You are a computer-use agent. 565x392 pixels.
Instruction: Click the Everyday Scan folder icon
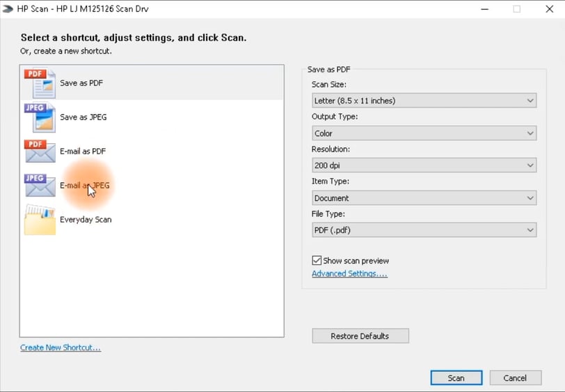pos(40,220)
